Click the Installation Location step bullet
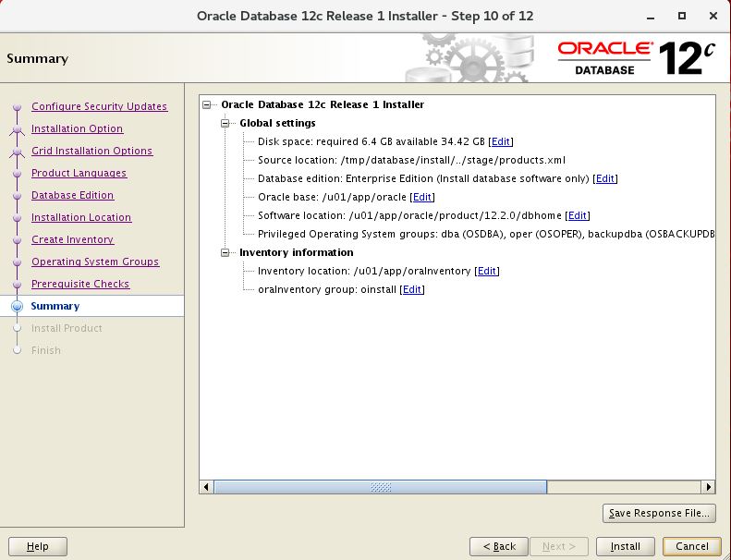 coord(18,218)
